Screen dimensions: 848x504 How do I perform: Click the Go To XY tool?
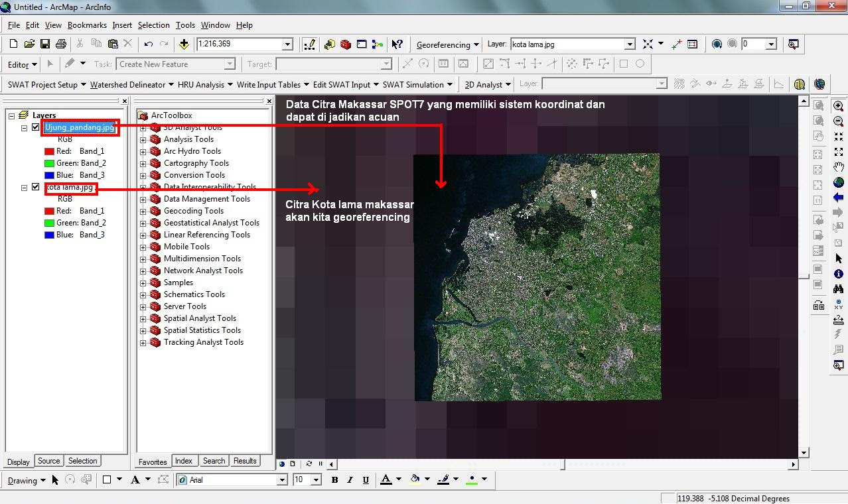[839, 304]
